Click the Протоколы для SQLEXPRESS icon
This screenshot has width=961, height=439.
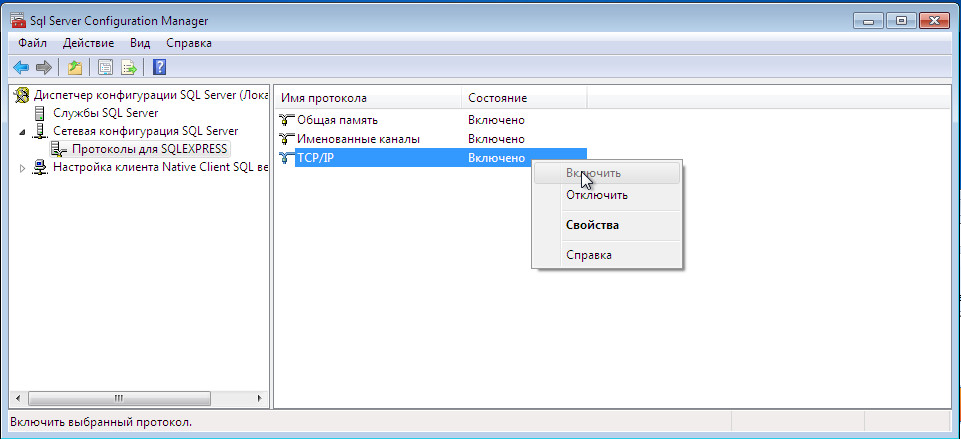pos(59,148)
